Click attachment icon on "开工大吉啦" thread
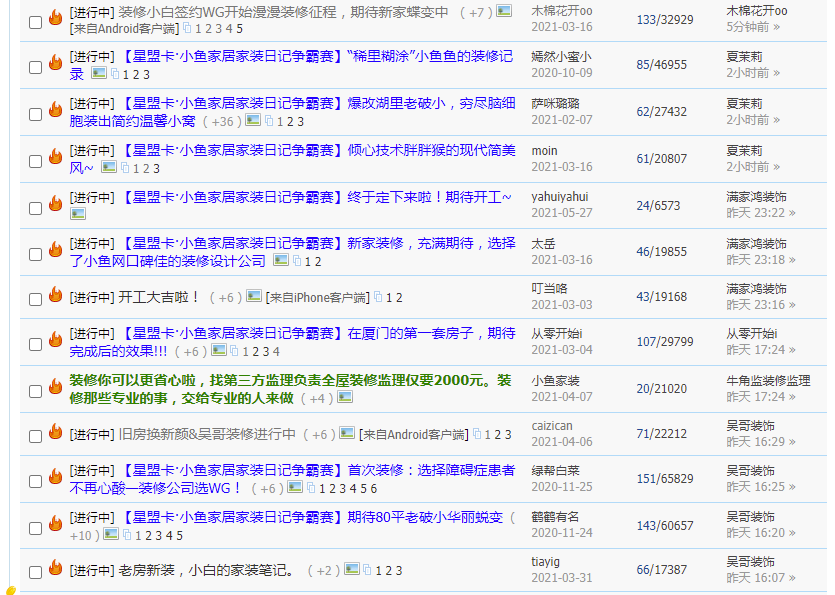This screenshot has width=835, height=595. (375, 297)
